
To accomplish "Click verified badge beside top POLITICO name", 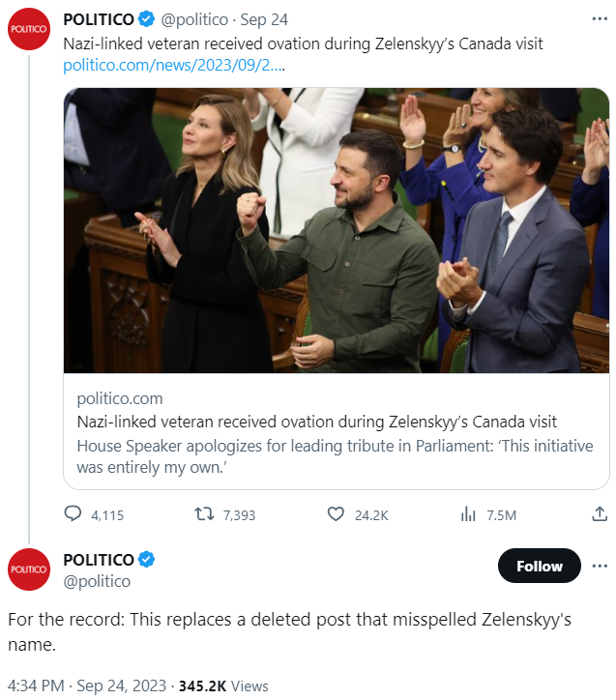I will (x=146, y=19).
